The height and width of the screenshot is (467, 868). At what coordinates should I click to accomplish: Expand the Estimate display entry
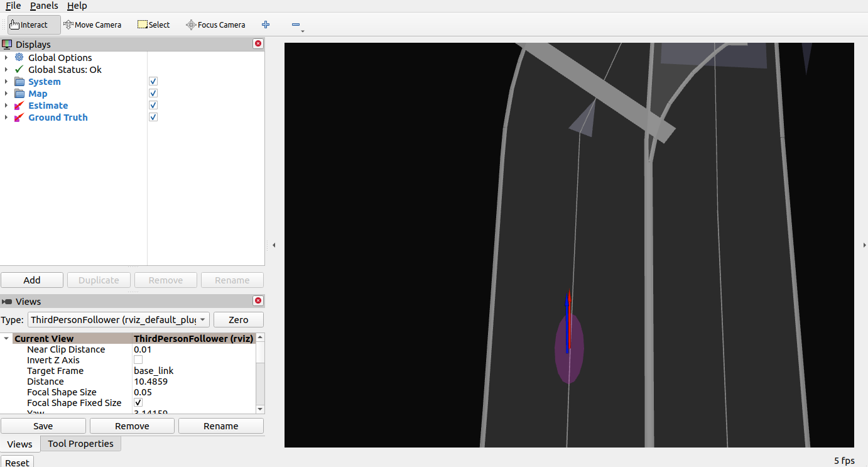click(x=6, y=106)
